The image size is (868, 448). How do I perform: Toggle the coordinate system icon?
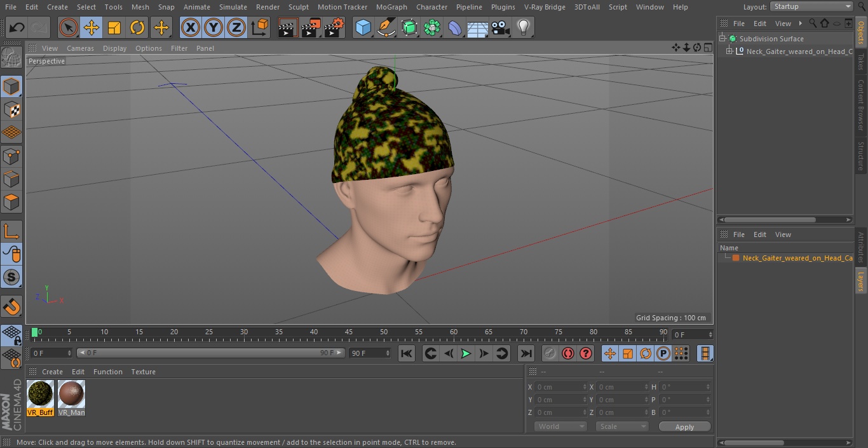260,28
